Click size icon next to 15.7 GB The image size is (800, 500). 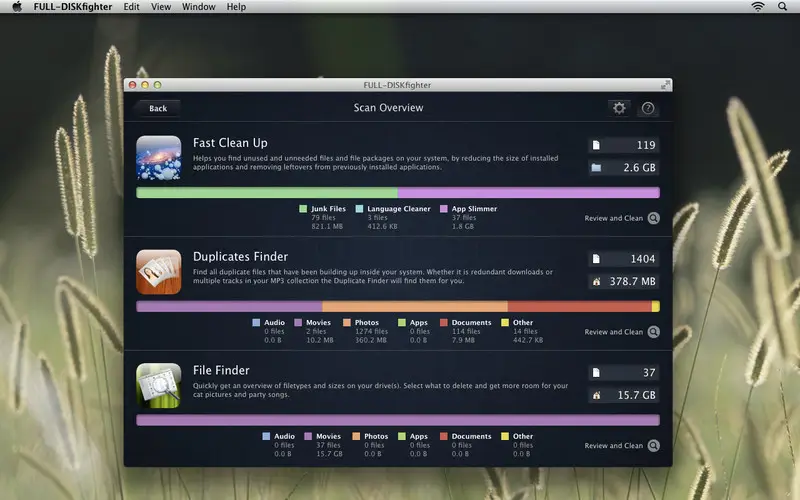(596, 395)
